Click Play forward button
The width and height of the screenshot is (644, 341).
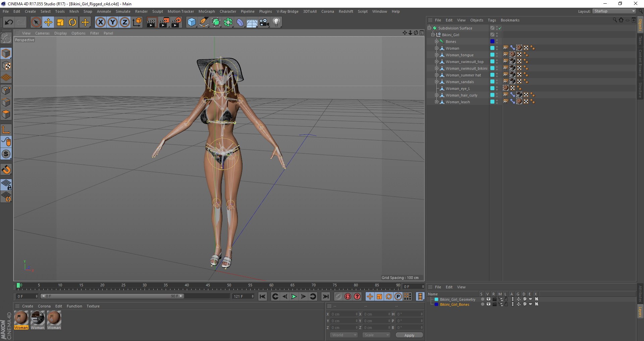tap(294, 296)
